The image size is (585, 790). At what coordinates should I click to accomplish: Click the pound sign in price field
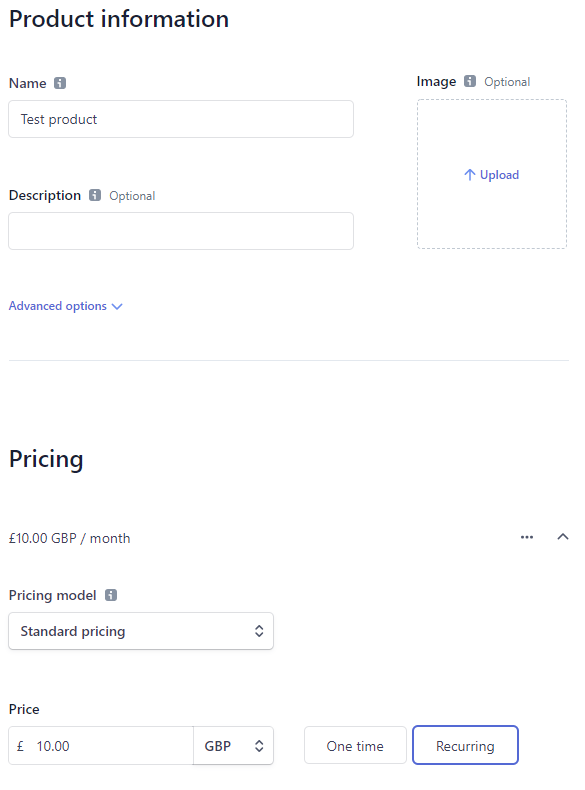click(20, 746)
